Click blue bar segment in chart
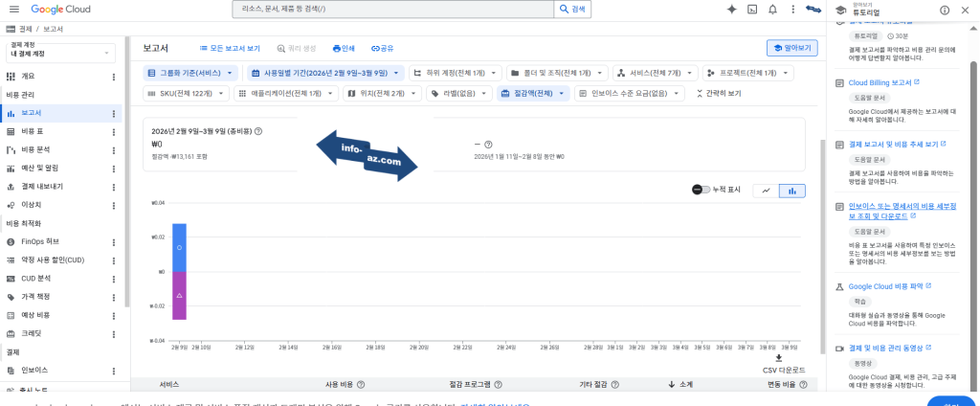The image size is (980, 406). 179,248
